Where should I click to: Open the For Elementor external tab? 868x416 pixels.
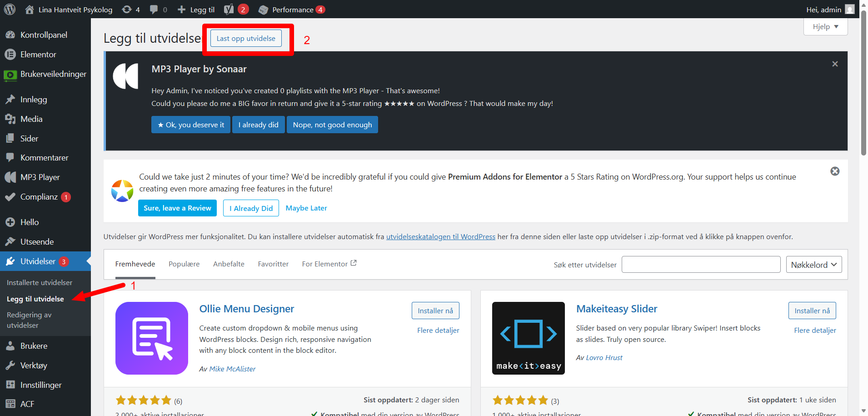click(x=329, y=264)
